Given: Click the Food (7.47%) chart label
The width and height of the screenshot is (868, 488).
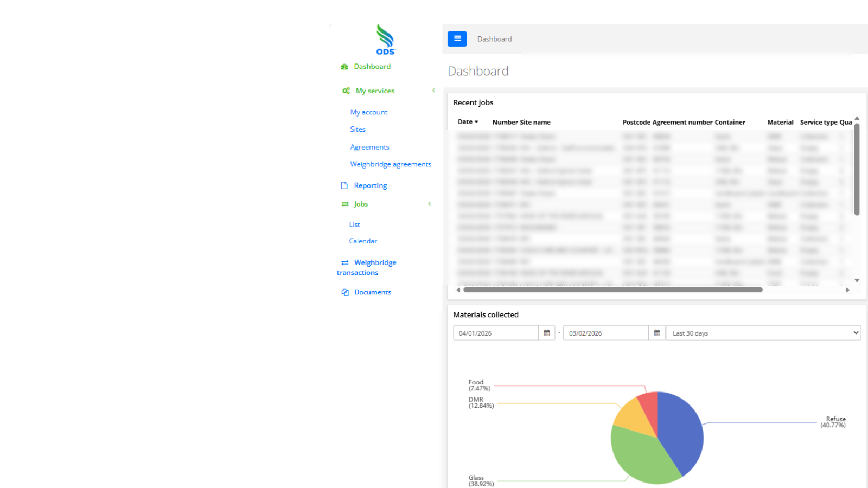Looking at the screenshot, I should click(x=480, y=385).
